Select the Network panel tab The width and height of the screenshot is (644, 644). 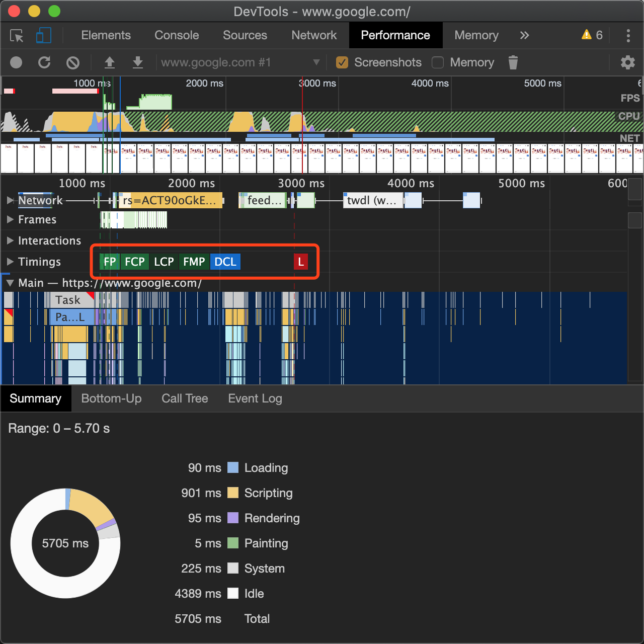tap(314, 35)
